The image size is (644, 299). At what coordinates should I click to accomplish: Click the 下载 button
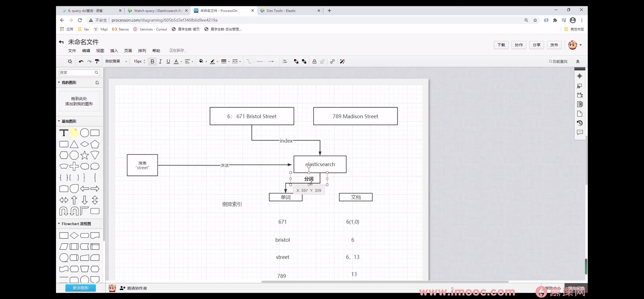(501, 45)
